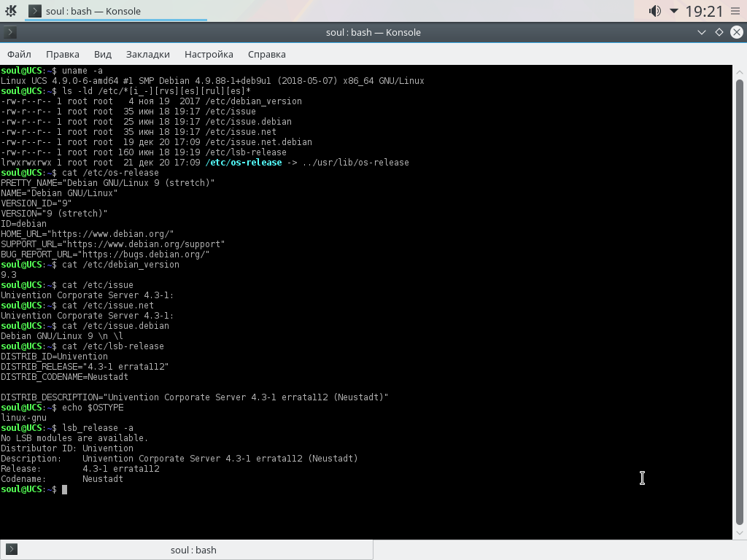Close the Konsole window

pyautogui.click(x=737, y=32)
